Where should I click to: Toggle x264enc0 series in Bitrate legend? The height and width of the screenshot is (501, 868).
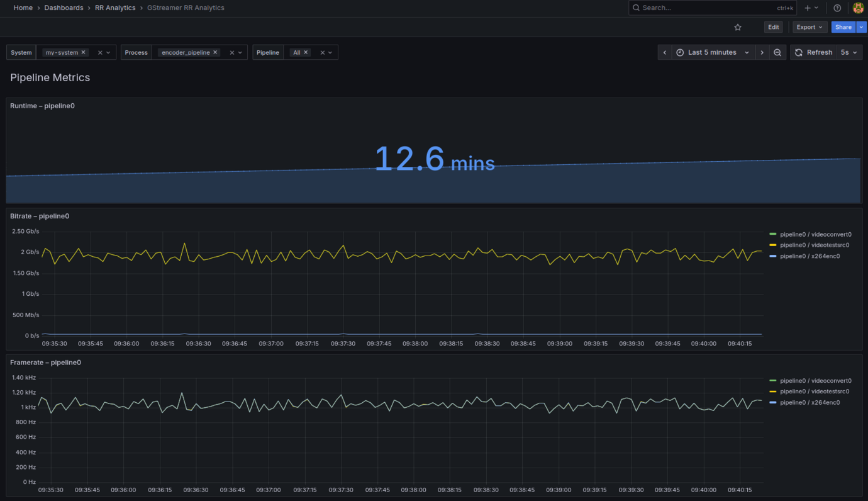810,256
